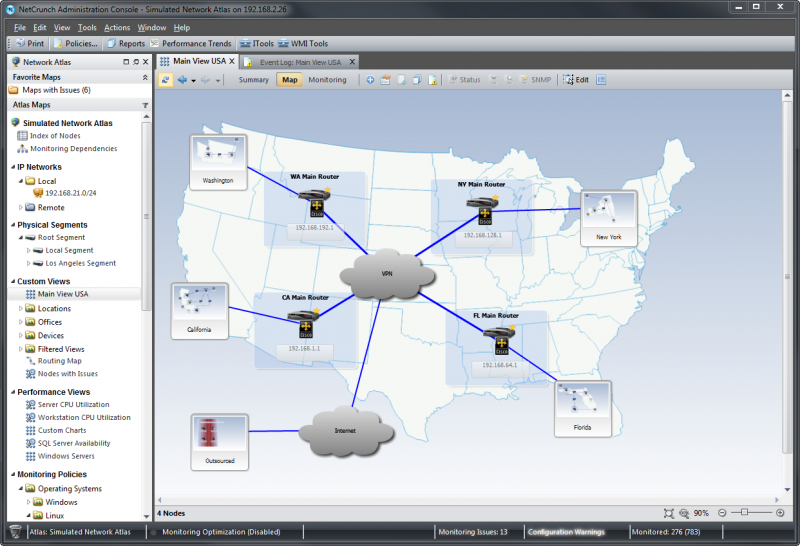Image resolution: width=800 pixels, height=546 pixels.
Task: Open the Actions menu
Action: point(117,28)
